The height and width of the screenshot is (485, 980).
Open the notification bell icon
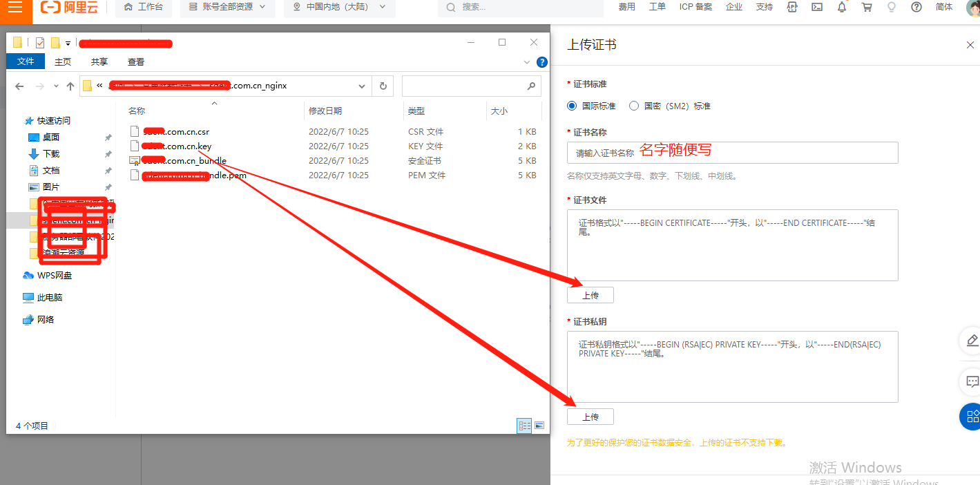(x=842, y=7)
